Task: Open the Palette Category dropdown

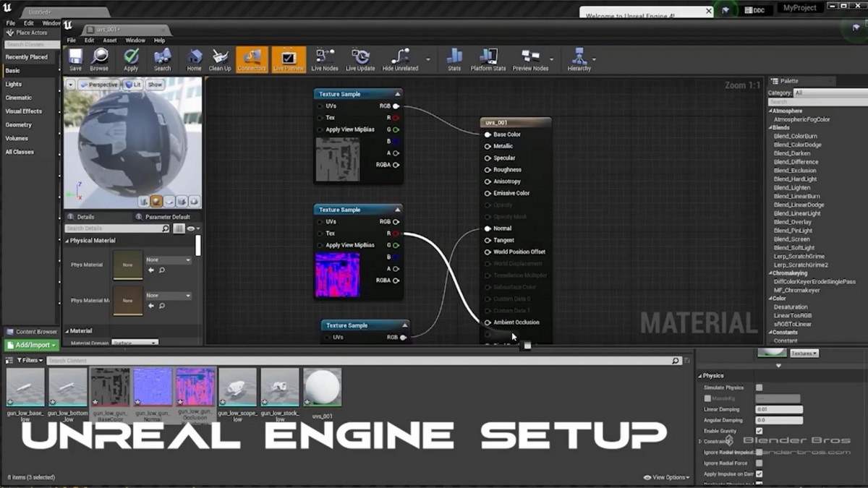Action: tap(829, 93)
